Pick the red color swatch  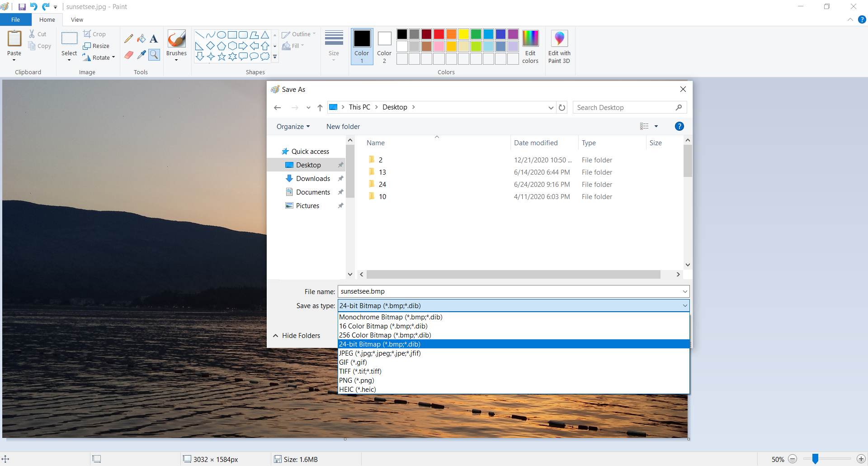pos(439,34)
